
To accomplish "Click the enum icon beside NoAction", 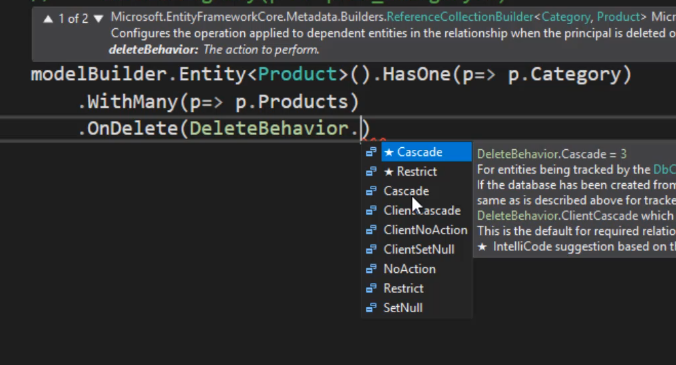I will click(x=371, y=269).
